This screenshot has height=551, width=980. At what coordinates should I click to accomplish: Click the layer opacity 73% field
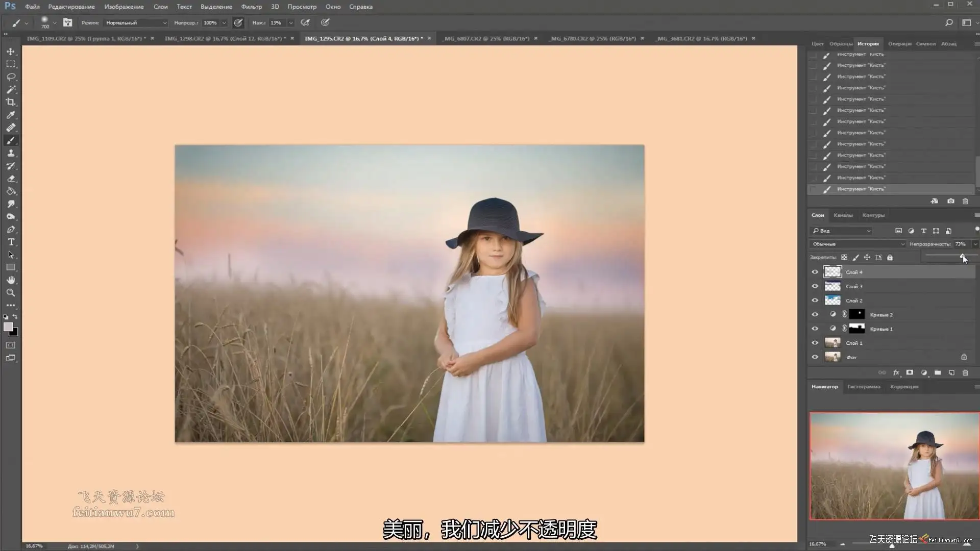pos(962,244)
